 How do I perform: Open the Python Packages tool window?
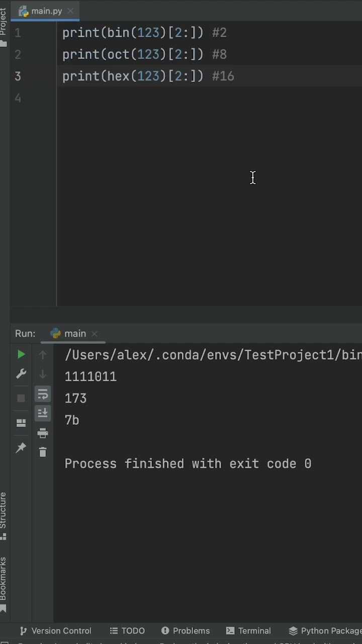(x=325, y=630)
